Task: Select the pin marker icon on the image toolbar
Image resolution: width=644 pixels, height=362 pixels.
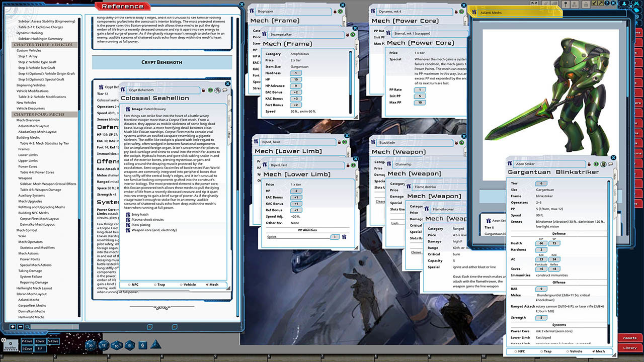Action: coord(566,4)
